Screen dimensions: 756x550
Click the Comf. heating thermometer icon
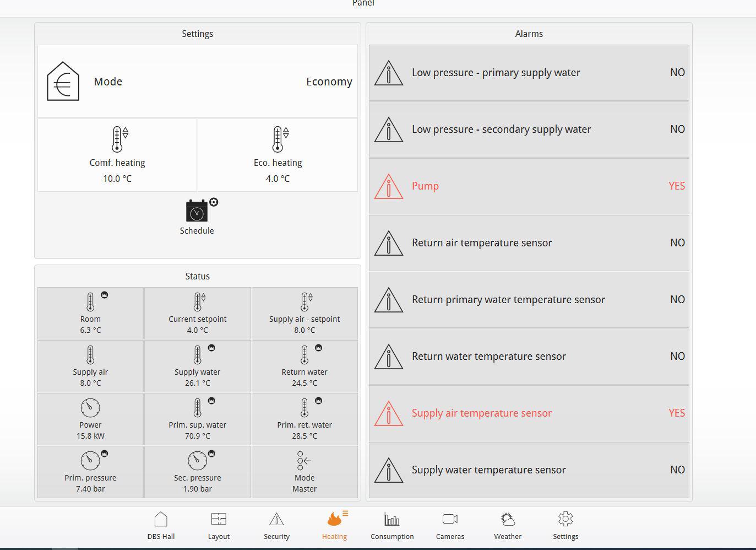[117, 139]
